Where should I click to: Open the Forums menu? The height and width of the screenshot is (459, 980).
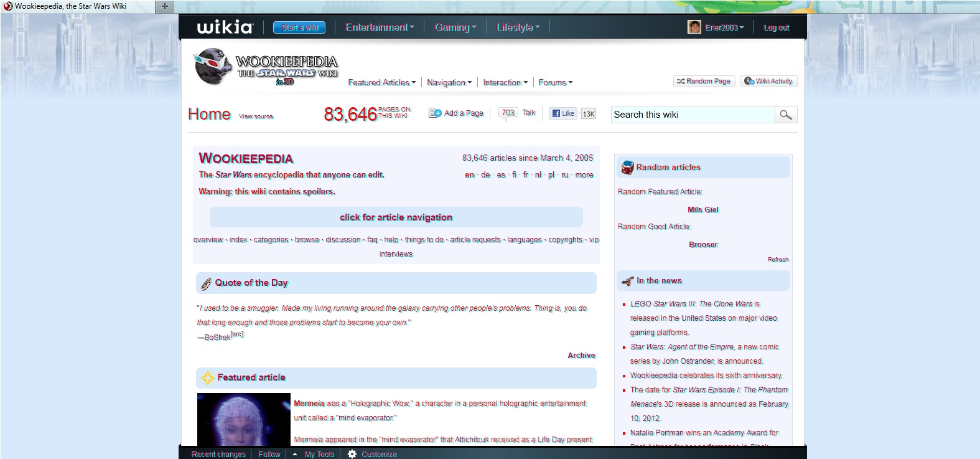point(555,82)
